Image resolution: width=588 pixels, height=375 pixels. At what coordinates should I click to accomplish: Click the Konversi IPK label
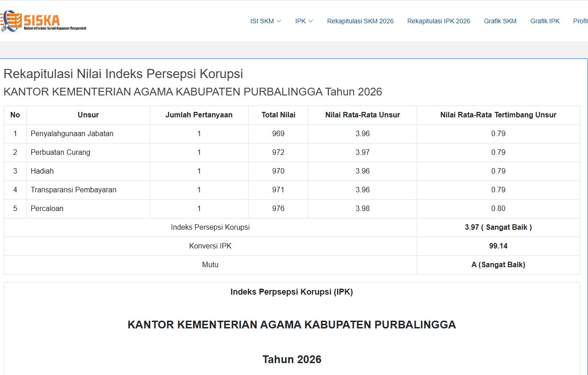[210, 246]
